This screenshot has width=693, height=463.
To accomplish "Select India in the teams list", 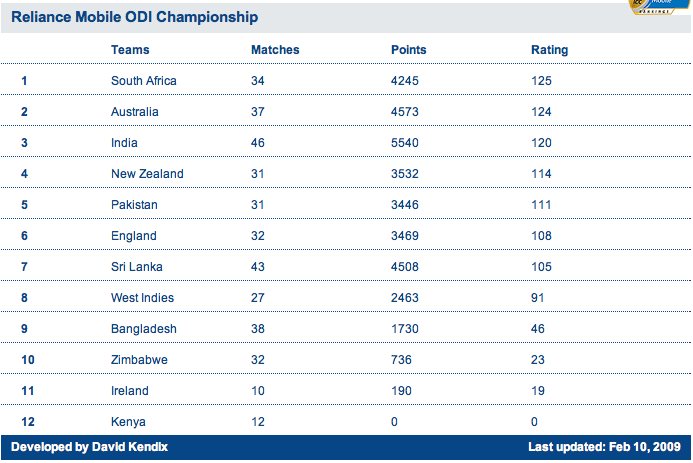I will coord(125,143).
